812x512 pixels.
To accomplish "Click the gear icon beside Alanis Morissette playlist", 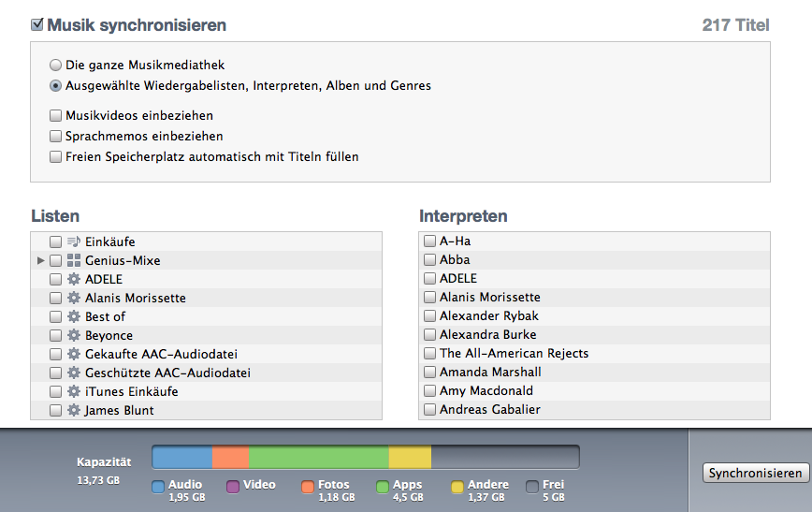I will point(74,298).
